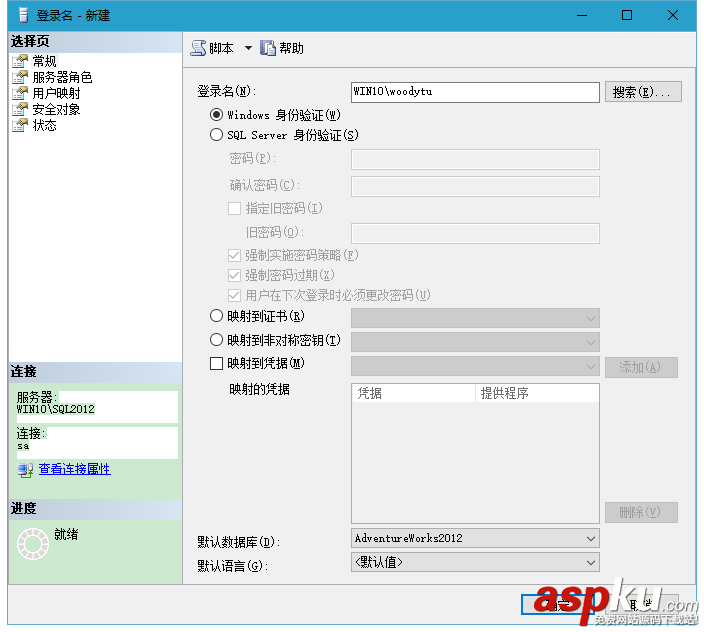This screenshot has height=632, width=704.
Task: Open the 常规 page
Action: 44,61
